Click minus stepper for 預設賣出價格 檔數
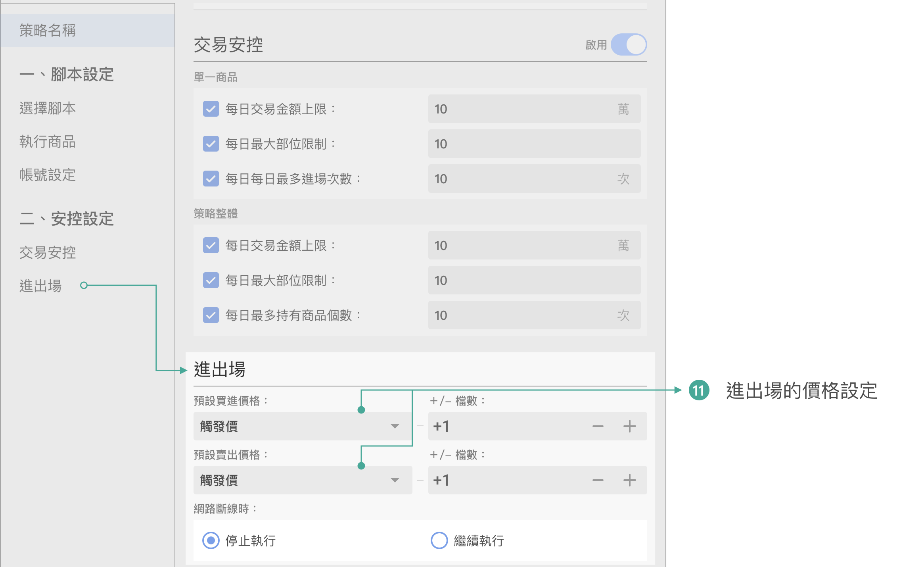 [598, 480]
